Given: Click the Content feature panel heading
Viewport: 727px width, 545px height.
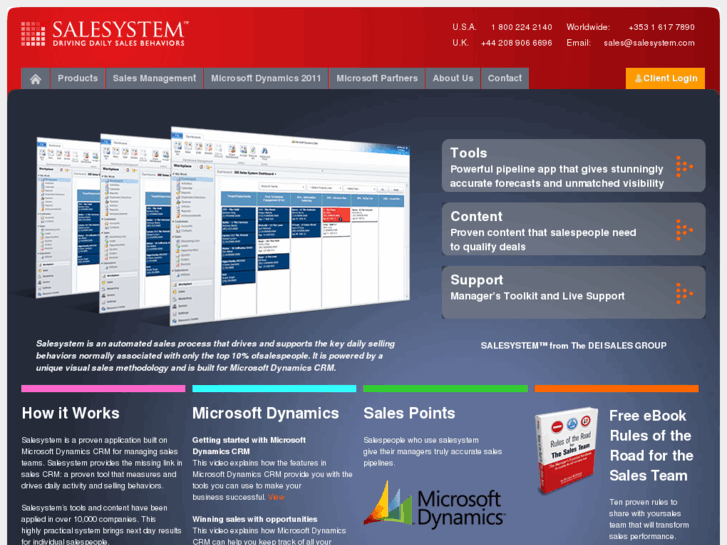Looking at the screenshot, I should click(x=477, y=217).
